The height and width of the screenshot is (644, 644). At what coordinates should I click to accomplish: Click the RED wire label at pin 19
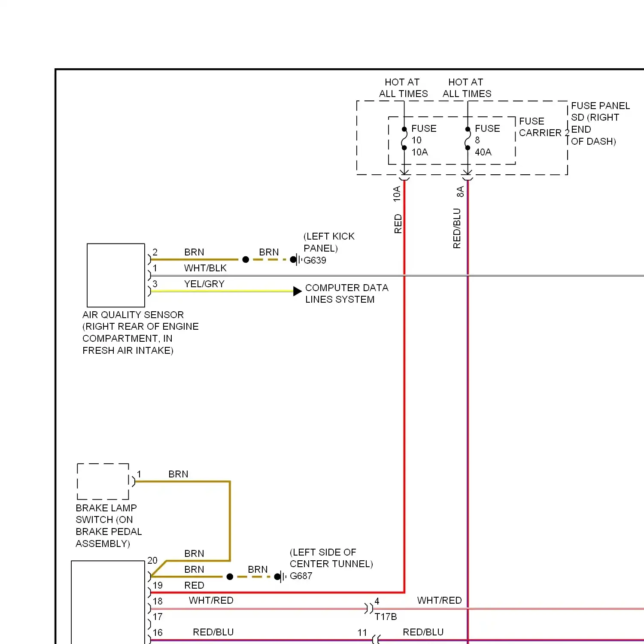point(194,585)
